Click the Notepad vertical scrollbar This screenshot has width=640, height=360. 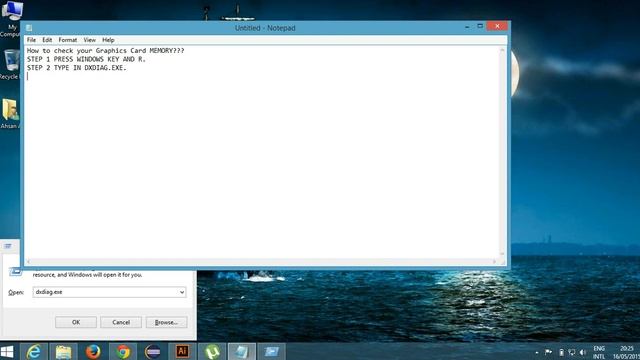click(x=502, y=152)
